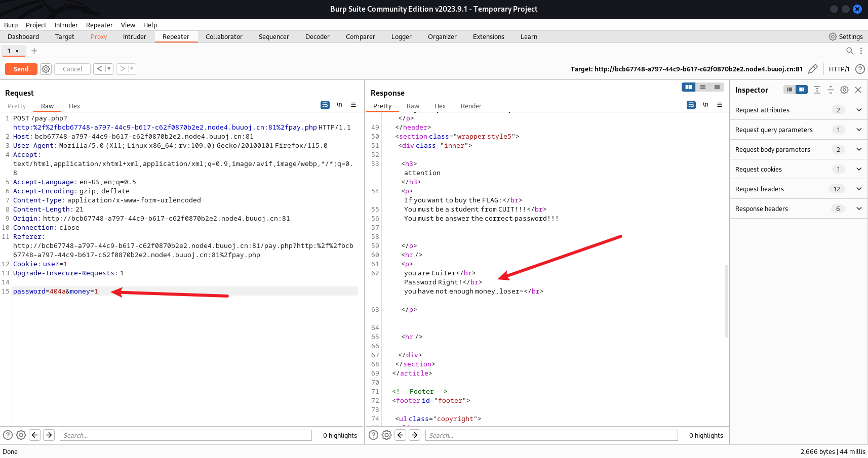Toggle response non-printable characters \n
This screenshot has height=458, width=868.
tap(705, 105)
